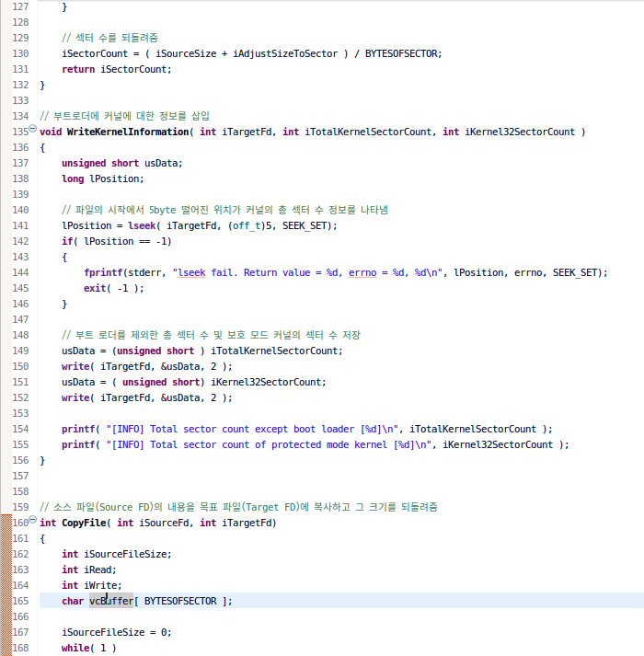Click line number 130 in the gutter
The image size is (644, 656).
point(20,53)
